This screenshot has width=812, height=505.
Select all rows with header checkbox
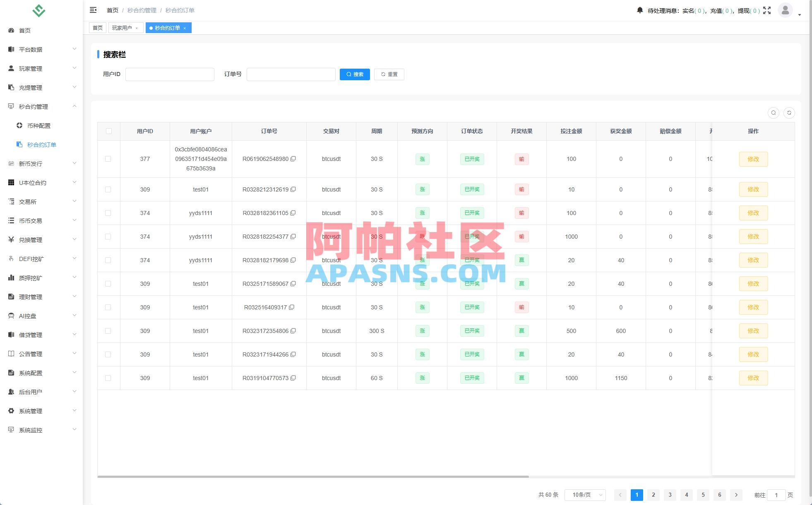108,131
